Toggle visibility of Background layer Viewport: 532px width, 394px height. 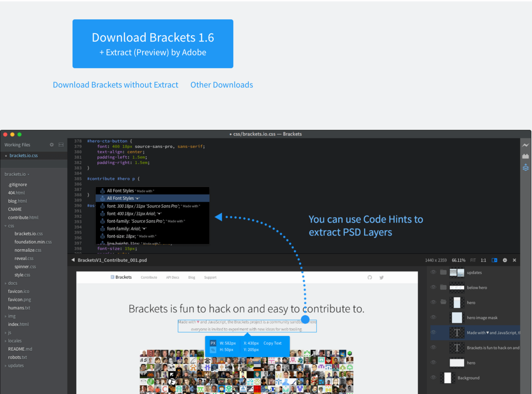tap(433, 377)
